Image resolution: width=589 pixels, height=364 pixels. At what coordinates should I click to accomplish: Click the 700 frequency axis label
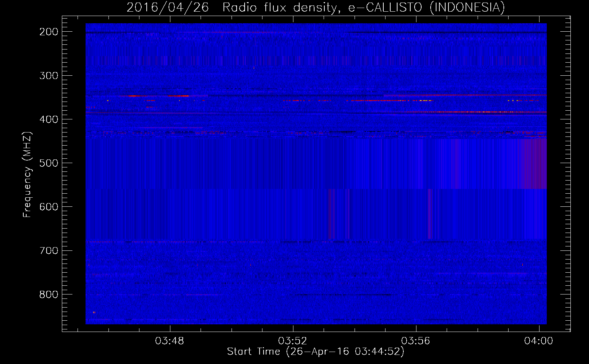[49, 250]
